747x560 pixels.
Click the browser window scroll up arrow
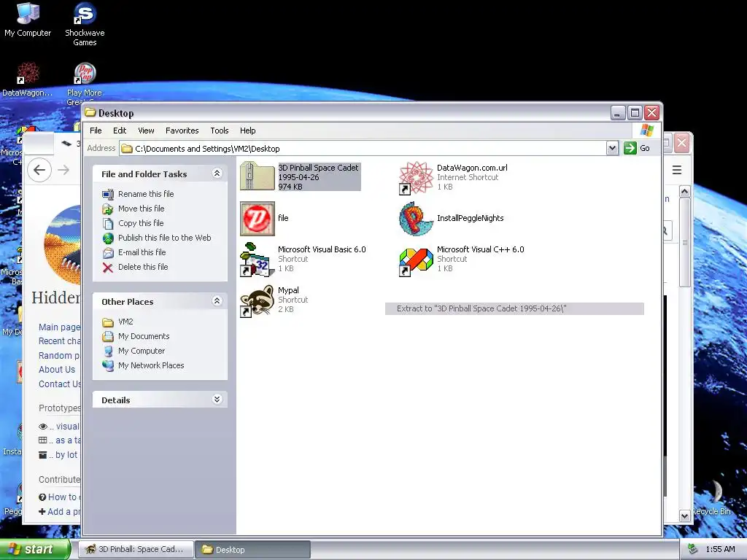tap(684, 192)
